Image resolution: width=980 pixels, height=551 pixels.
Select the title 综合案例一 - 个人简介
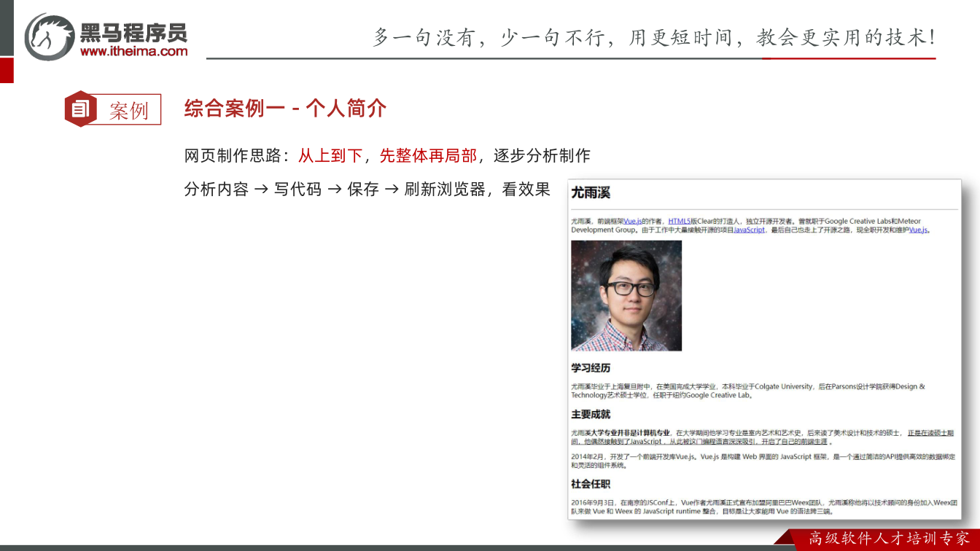[x=285, y=109]
